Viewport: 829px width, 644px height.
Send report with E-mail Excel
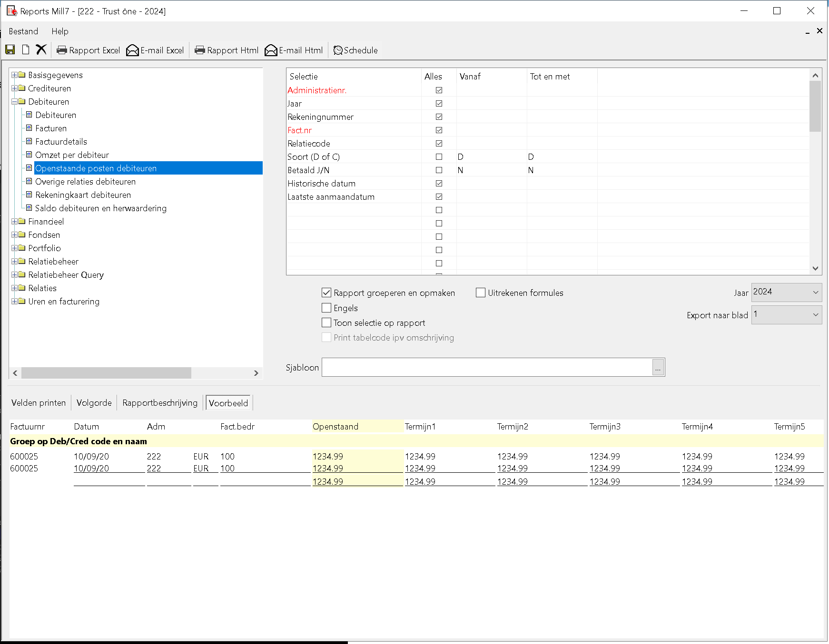[155, 50]
